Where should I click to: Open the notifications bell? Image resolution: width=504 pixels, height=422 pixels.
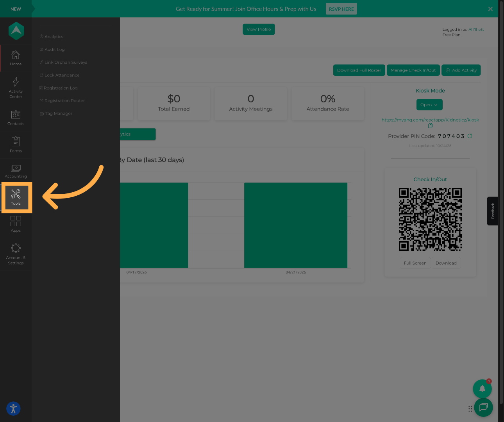(x=482, y=388)
